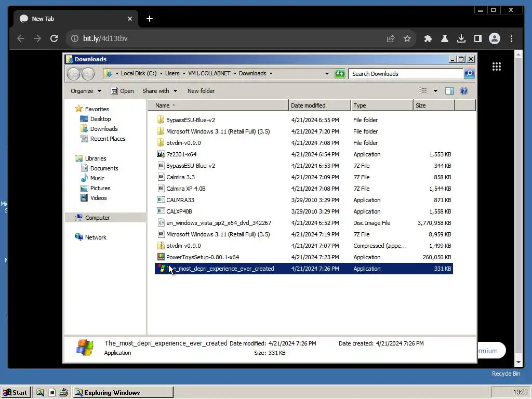Click the Explorer forward navigation button

(x=88, y=74)
